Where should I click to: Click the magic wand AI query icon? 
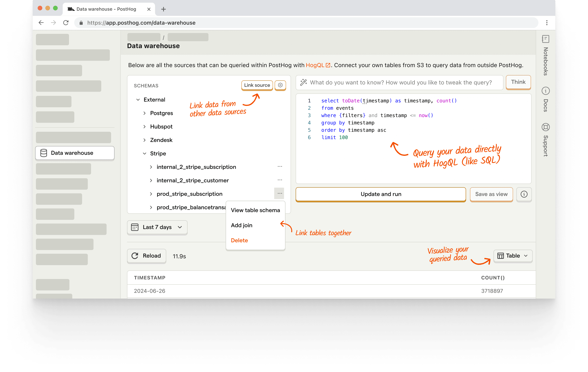point(303,82)
